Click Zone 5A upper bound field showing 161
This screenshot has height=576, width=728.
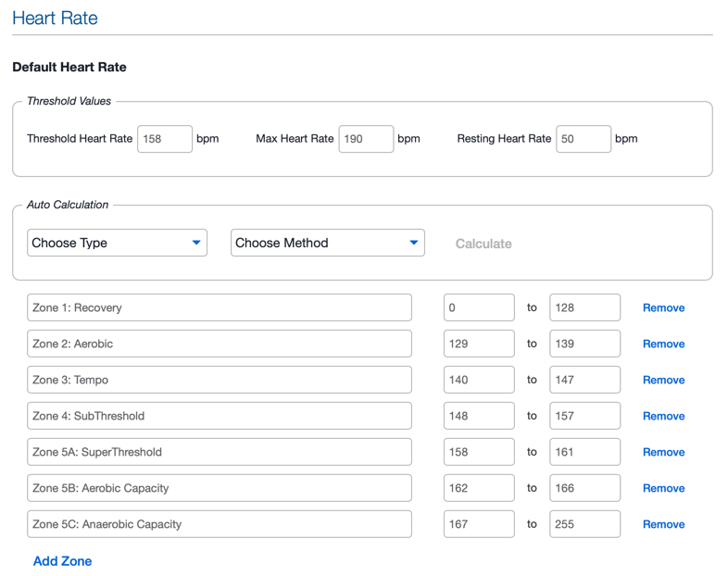coord(585,452)
